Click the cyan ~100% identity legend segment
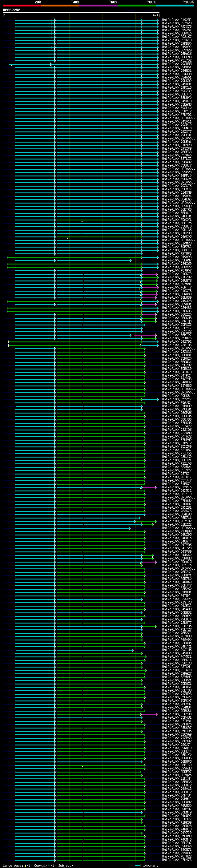Viewport: 197px width, 868px height. [x=175, y=6]
